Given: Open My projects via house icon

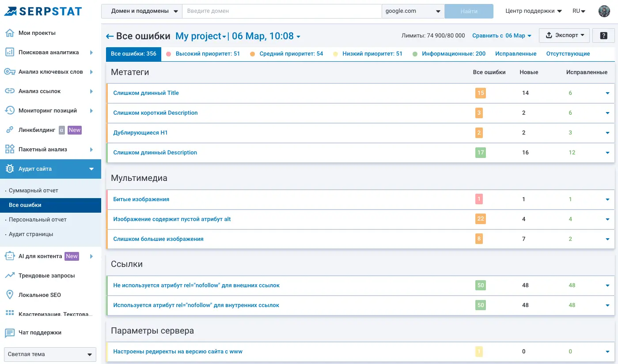Looking at the screenshot, I should point(9,33).
